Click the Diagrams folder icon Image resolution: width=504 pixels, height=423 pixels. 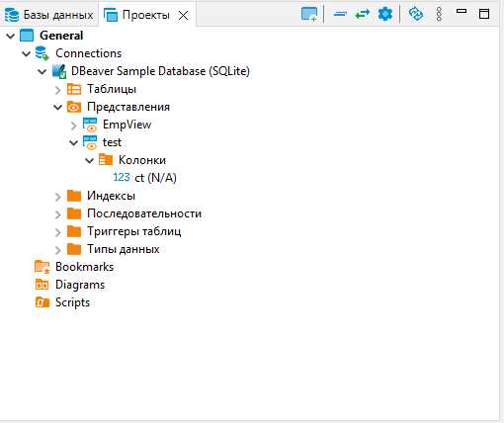click(42, 285)
